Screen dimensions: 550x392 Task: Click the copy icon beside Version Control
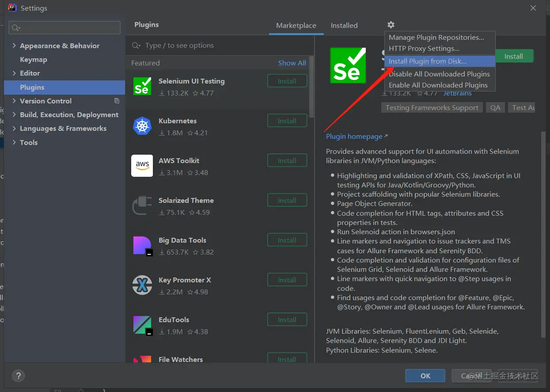(x=117, y=101)
